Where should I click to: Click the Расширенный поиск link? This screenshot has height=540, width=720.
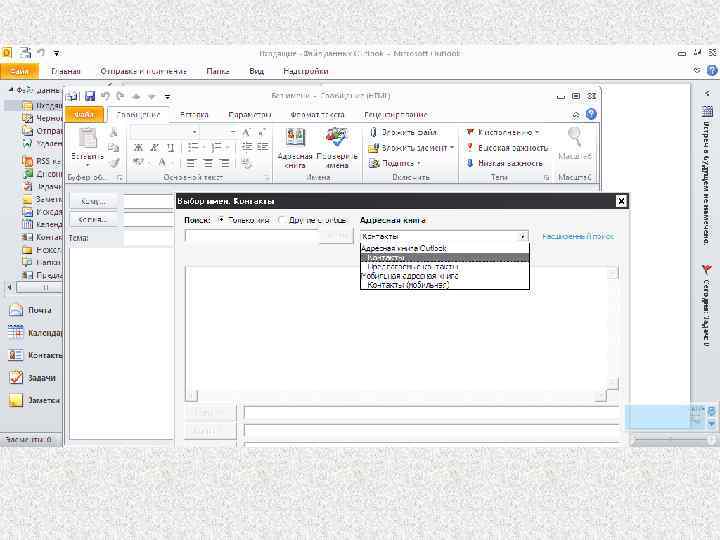pos(578,236)
